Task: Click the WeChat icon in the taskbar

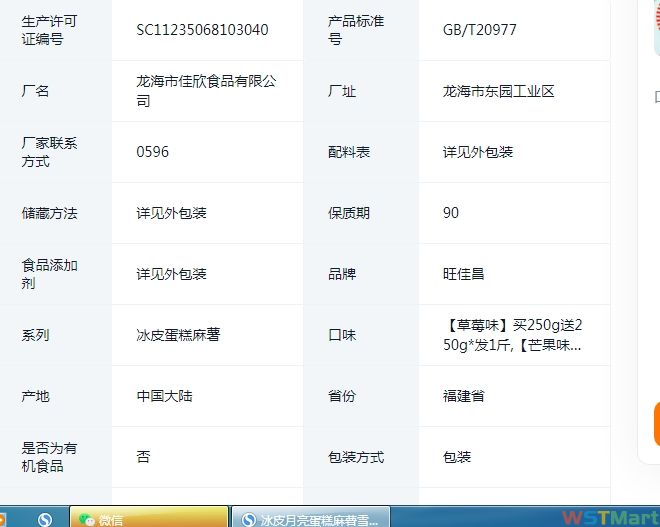Action: click(88, 519)
